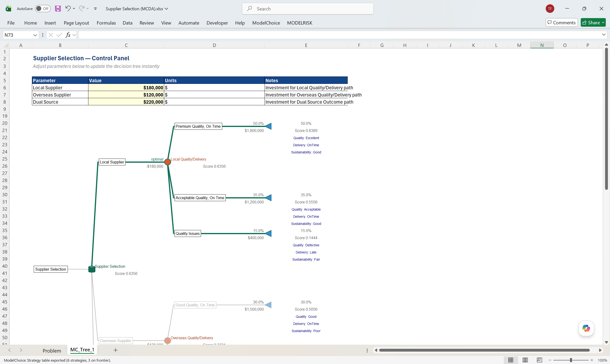
Task: Switch to Page Layout view icon
Action: [x=525, y=360]
